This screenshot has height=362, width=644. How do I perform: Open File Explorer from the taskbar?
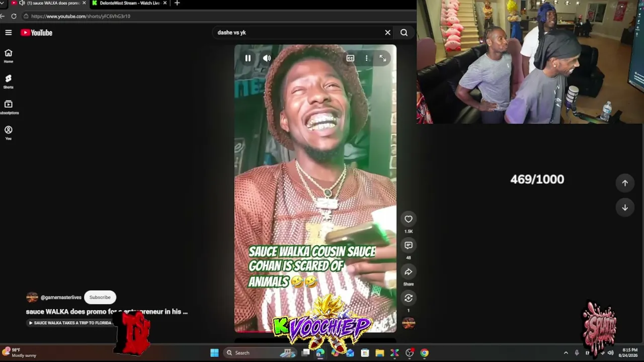pos(380,353)
